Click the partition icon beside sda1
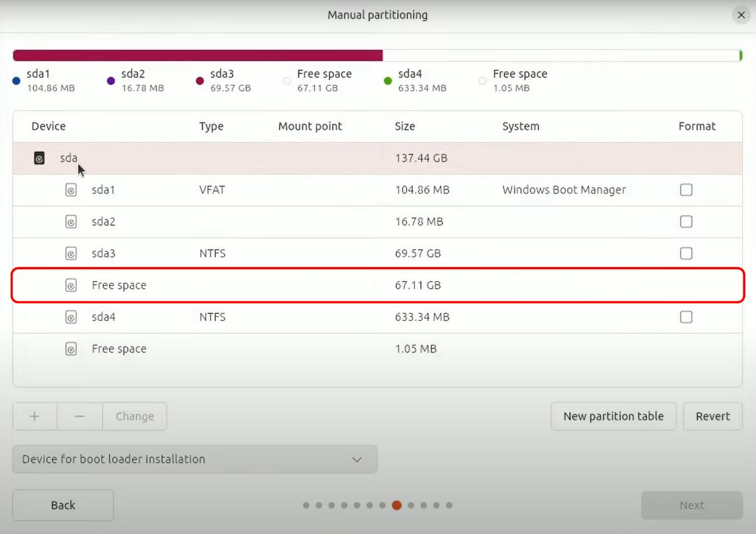Viewport: 756px width, 534px height. pyautogui.click(x=71, y=190)
